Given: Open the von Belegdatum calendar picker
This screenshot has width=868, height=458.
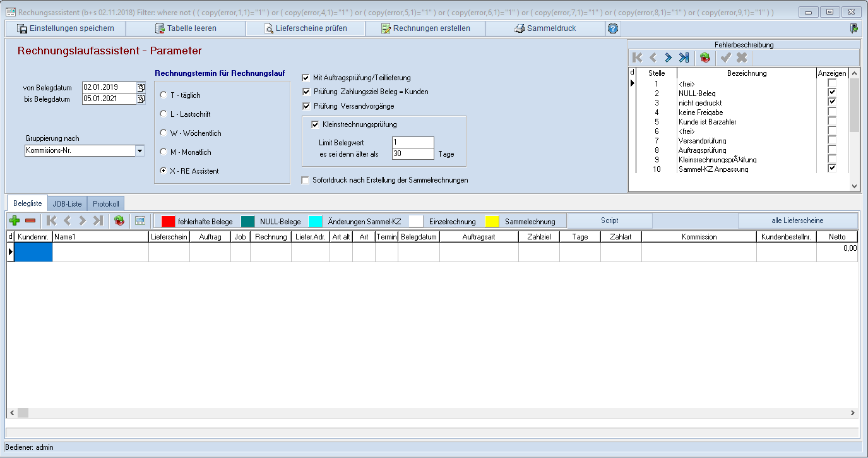Looking at the screenshot, I should pyautogui.click(x=141, y=87).
